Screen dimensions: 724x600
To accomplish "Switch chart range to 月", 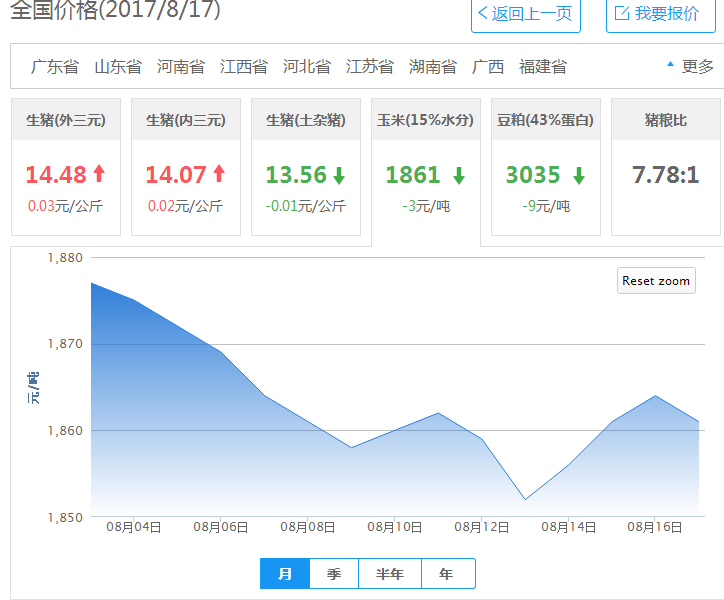I will (x=285, y=574).
